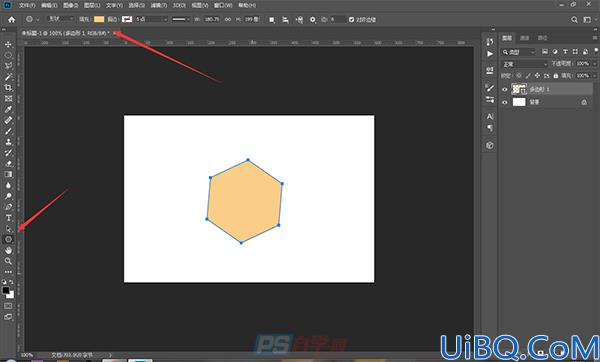Image resolution: width=600 pixels, height=362 pixels.
Task: Open the blend mode dropdown
Action: point(525,64)
